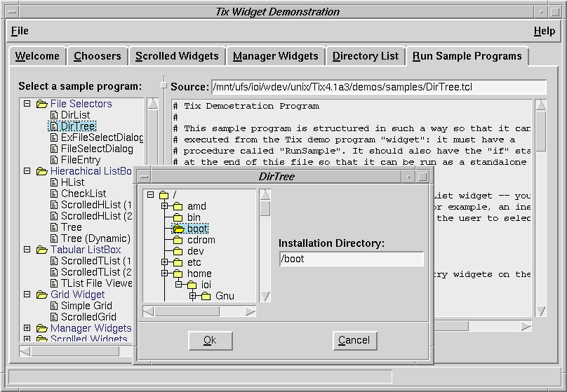
Task: Open the Help menu
Action: [545, 31]
